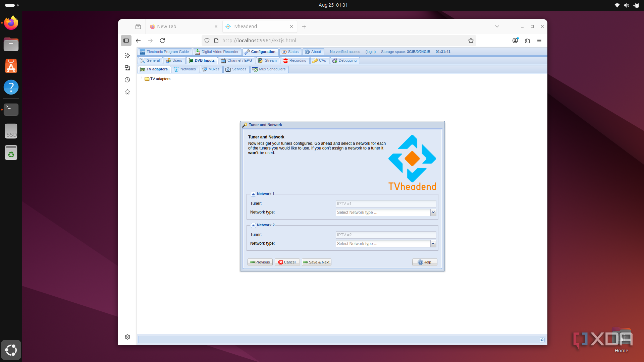Open Files manager from dock
This screenshot has width=644, height=362.
(x=11, y=44)
